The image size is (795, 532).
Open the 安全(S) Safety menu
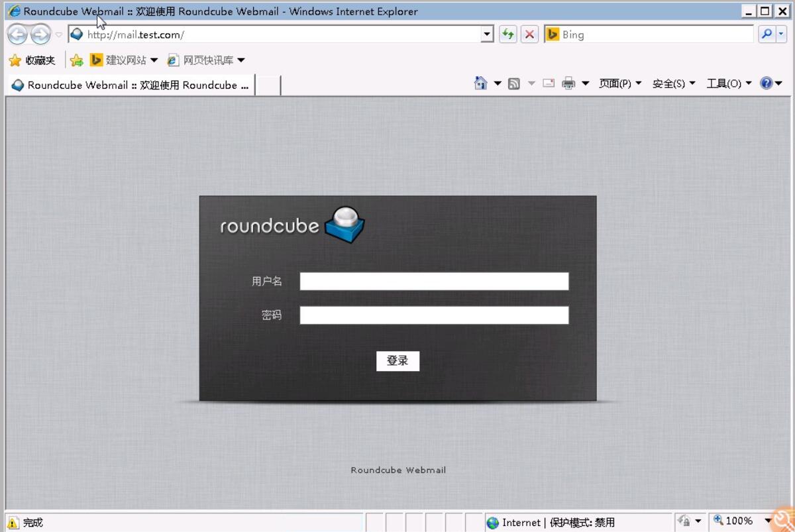(x=674, y=83)
